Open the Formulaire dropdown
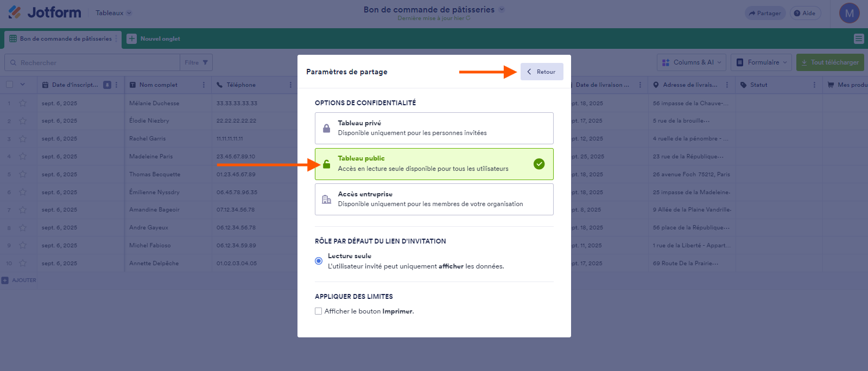The image size is (868, 371). coord(761,62)
